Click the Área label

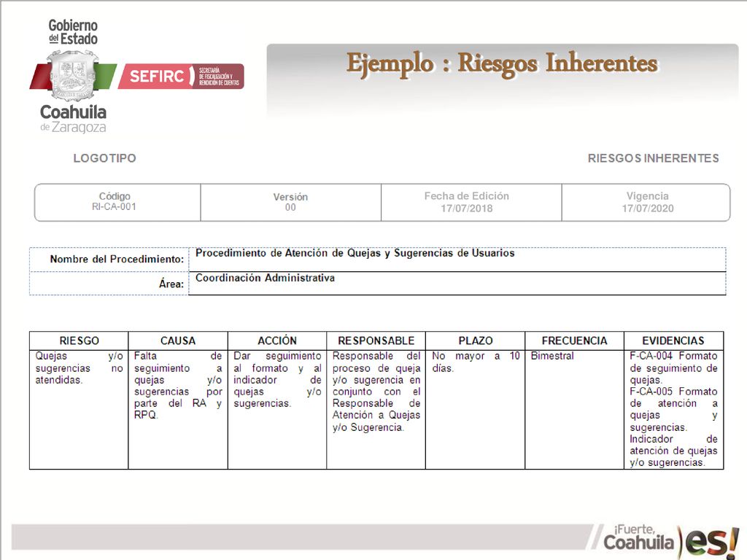point(171,284)
